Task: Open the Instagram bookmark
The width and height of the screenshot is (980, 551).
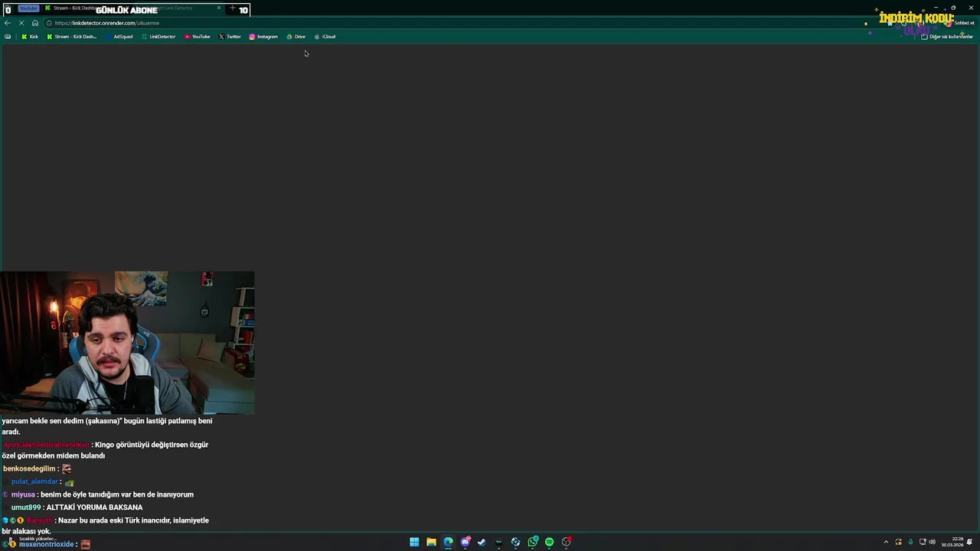Action: coord(263,37)
